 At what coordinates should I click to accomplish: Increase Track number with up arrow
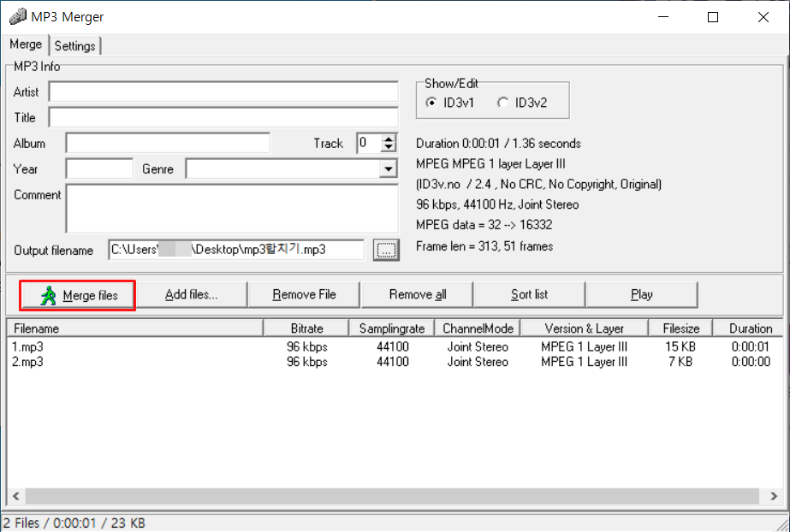tap(388, 139)
